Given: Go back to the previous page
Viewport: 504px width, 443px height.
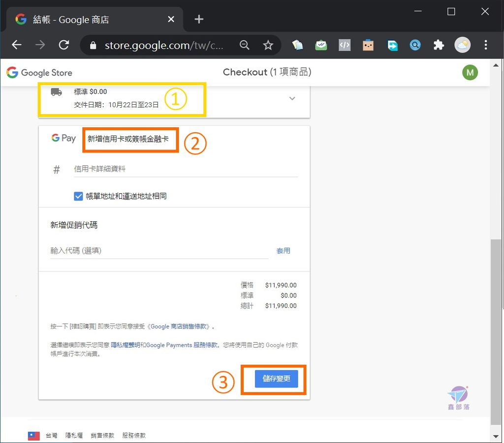Looking at the screenshot, I should pos(17,45).
